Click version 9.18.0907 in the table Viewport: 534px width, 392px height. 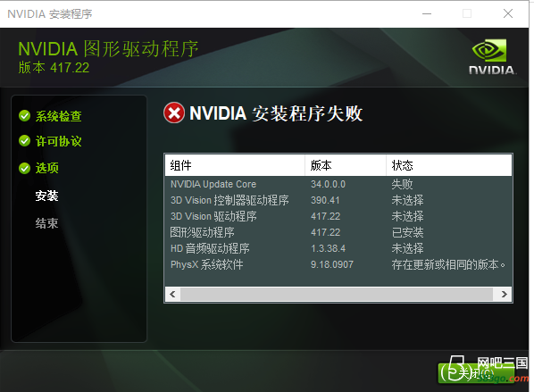click(332, 264)
